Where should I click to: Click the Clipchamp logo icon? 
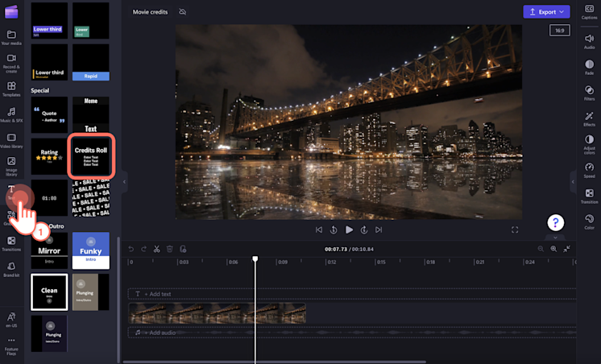11,12
